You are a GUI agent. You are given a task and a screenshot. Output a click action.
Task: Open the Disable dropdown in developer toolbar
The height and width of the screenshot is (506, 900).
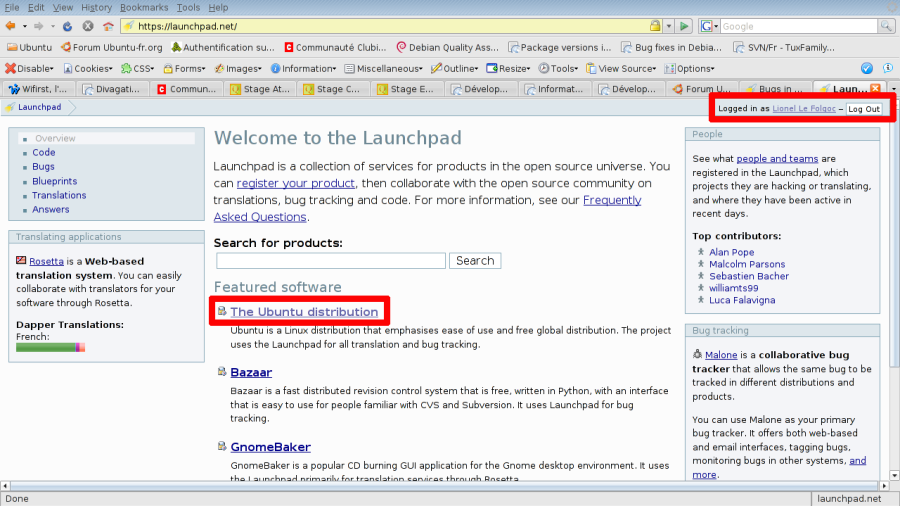click(x=29, y=68)
